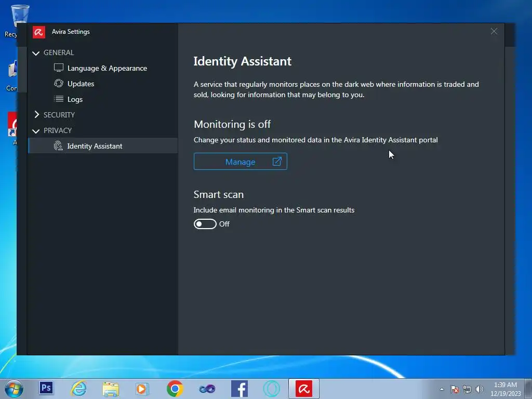Click the Show desktop strip
This screenshot has width=532, height=399.
(528, 389)
